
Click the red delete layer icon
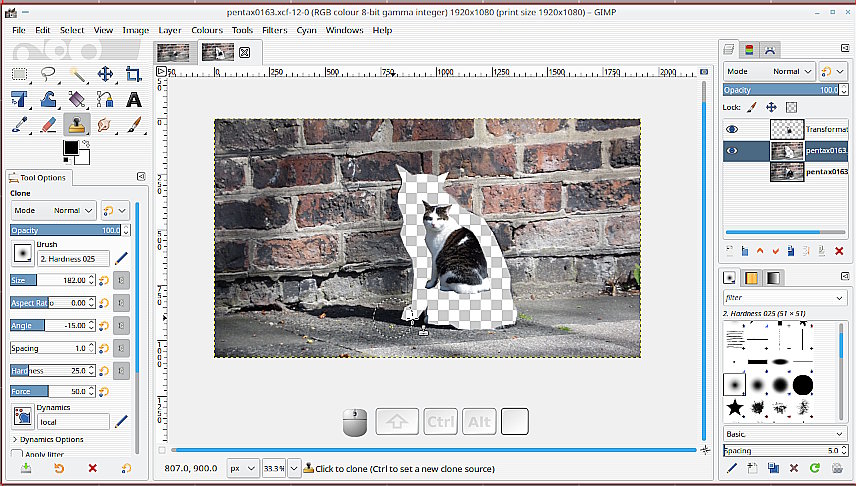click(x=838, y=250)
